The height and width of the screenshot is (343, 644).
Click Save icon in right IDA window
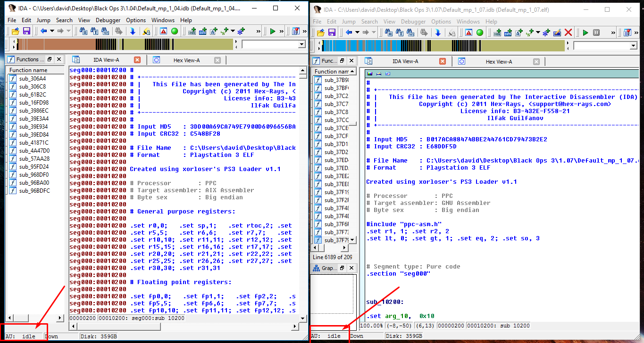(x=332, y=33)
